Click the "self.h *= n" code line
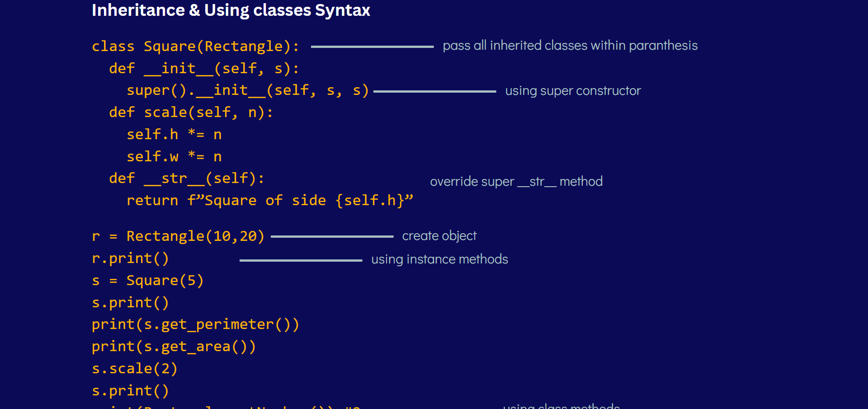Viewport: 868px width, 409px height. (x=174, y=135)
